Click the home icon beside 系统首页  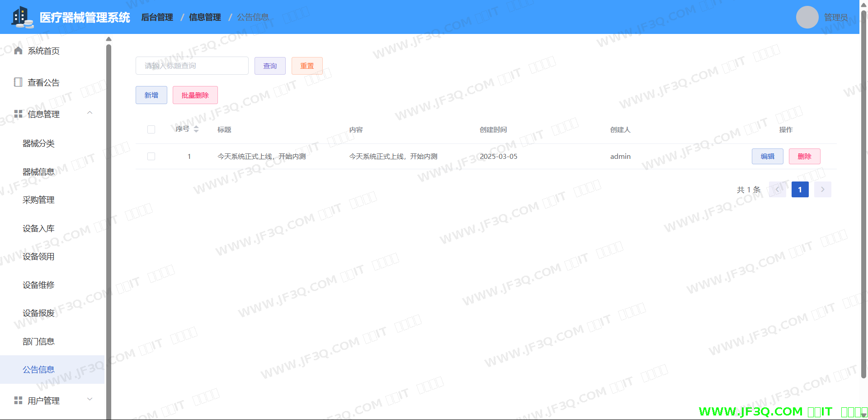coord(18,51)
